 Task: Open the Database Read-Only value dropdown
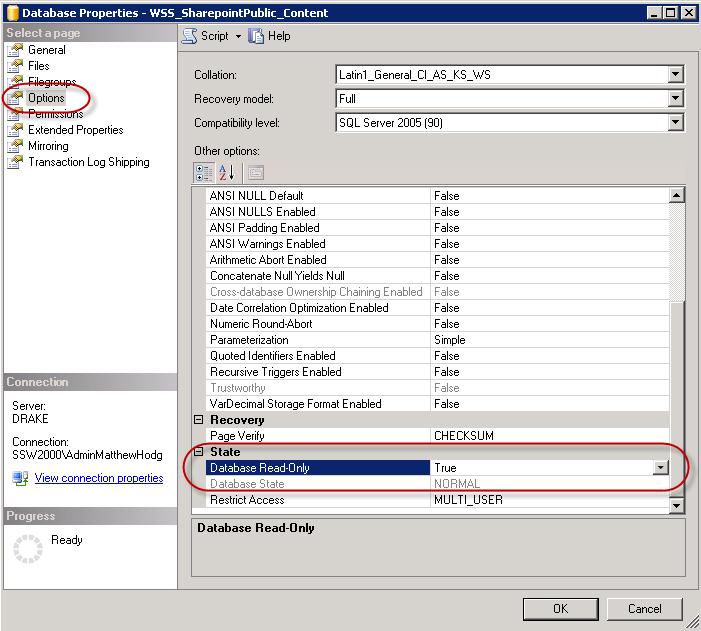[x=660, y=468]
